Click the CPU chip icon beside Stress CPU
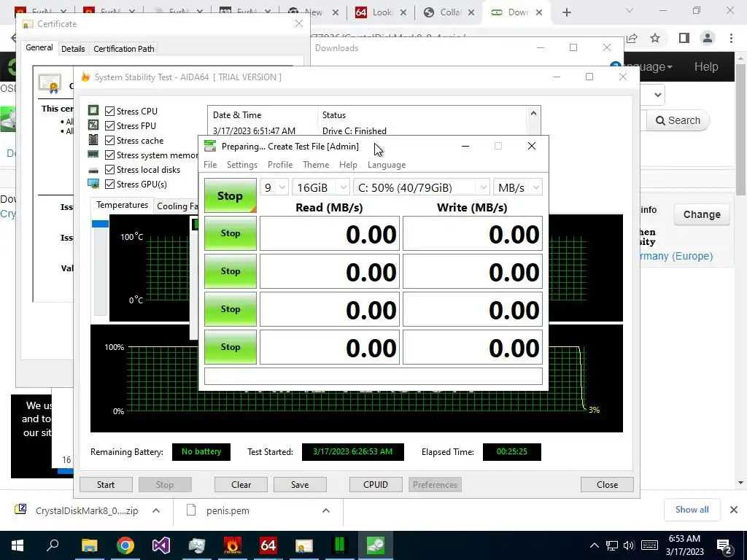The width and height of the screenshot is (747, 560). click(x=93, y=111)
